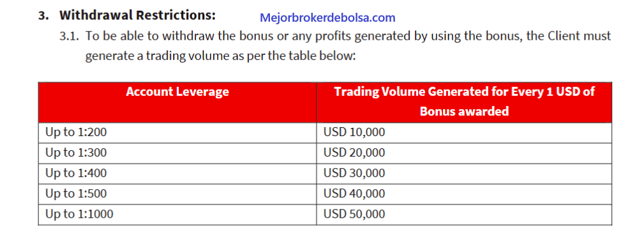Click the section number 3.1. label

click(70, 36)
